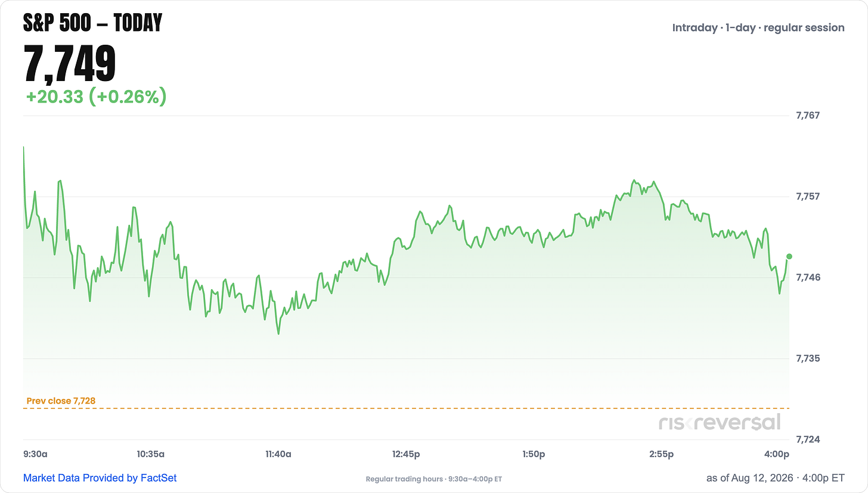Viewport: 868px width, 493px height.
Task: Select the +20.33 (+0.26%) change text
Action: click(96, 97)
